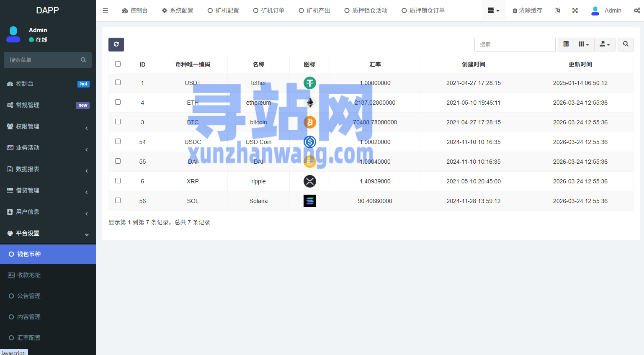Click the language translate icon
This screenshot has height=355, width=644.
click(x=557, y=10)
